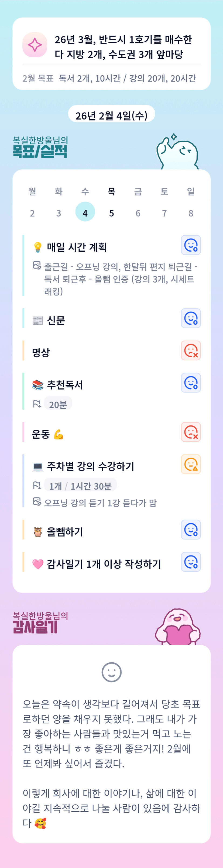223x868 pixels.
Task: Click the sad face status for 명상
Action: click(191, 350)
